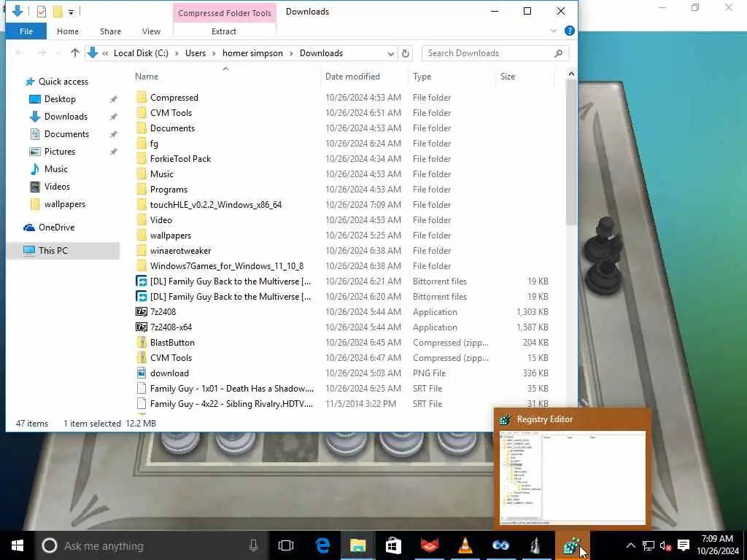The image size is (747, 560).
Task: Open Pictures in the navigation pane
Action: click(x=60, y=152)
